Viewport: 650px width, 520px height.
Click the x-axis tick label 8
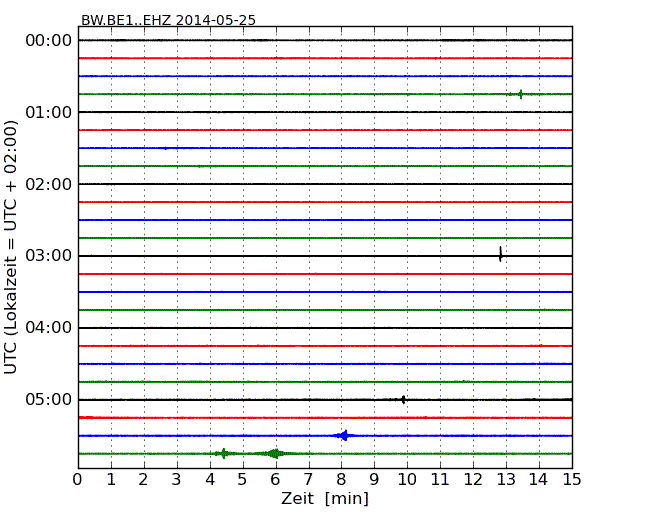(341, 480)
